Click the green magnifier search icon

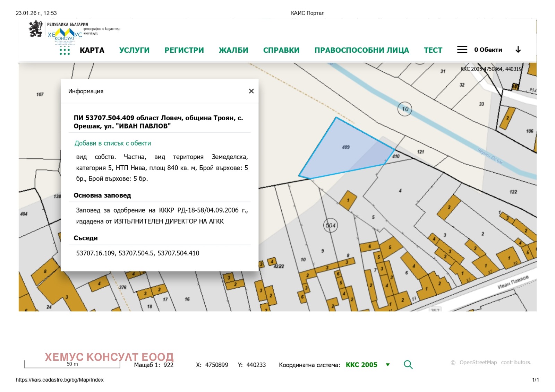408,365
